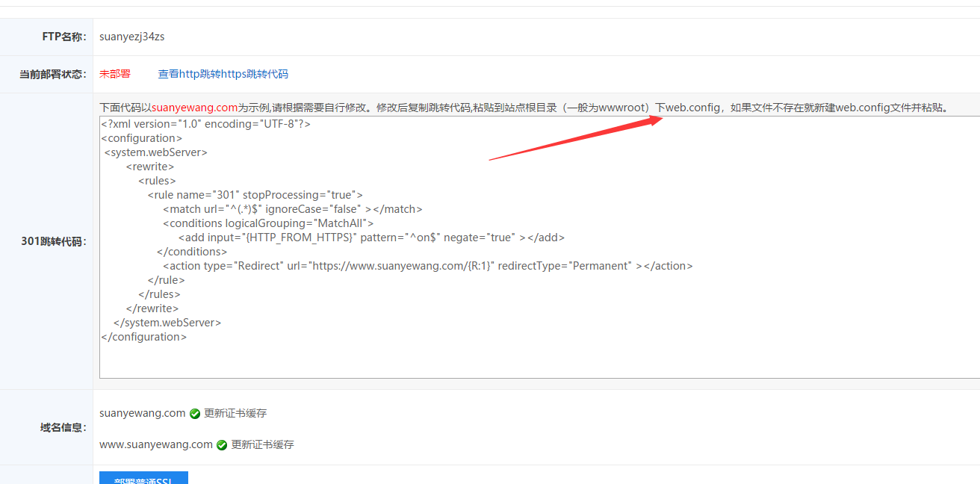Click the red 未部署 status text

[115, 74]
